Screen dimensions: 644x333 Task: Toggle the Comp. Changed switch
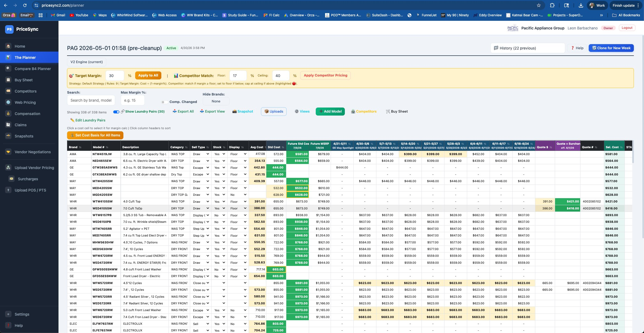(165, 102)
